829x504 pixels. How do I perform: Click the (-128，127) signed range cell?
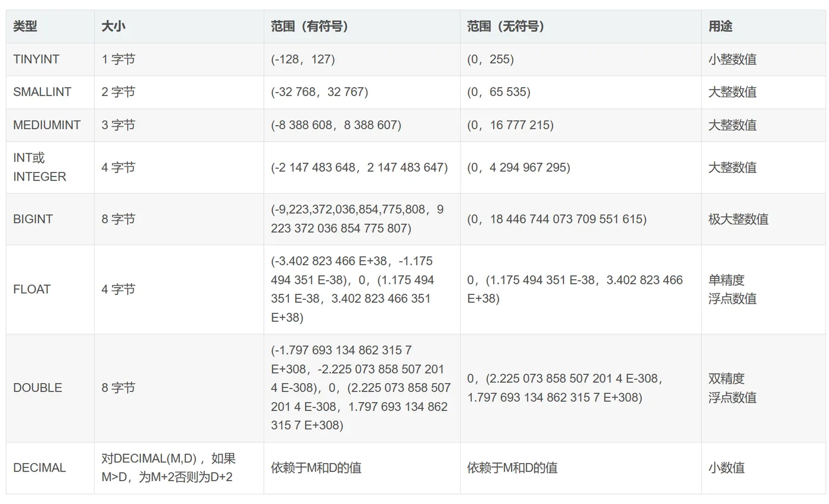coord(303,59)
